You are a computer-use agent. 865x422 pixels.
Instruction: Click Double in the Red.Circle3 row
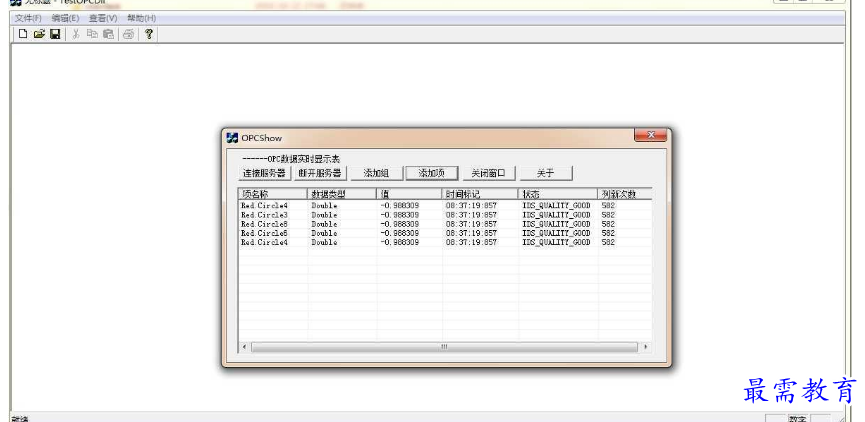click(324, 215)
